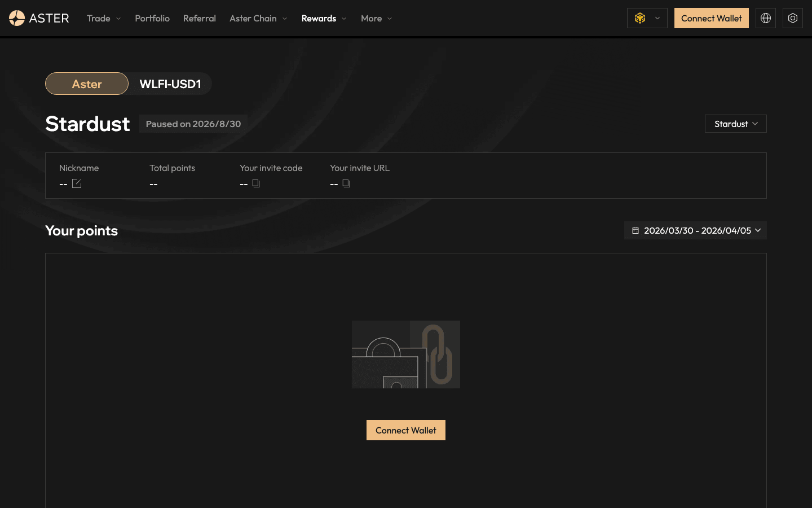Image resolution: width=812 pixels, height=508 pixels.
Task: Edit nickname with the pencil icon
Action: [77, 183]
